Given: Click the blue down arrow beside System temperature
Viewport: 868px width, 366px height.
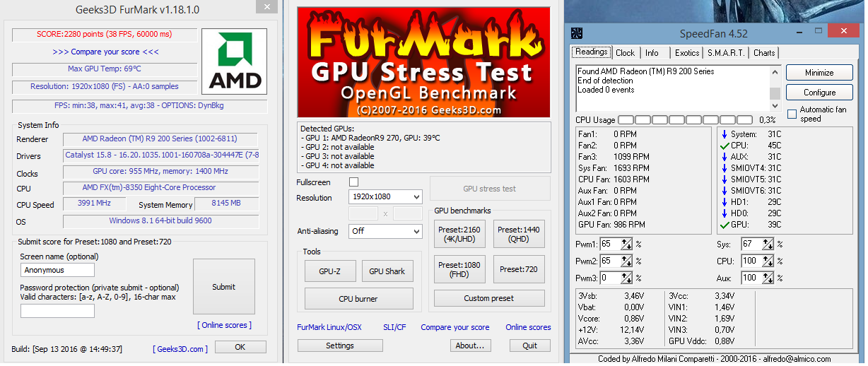Looking at the screenshot, I should 725,134.
